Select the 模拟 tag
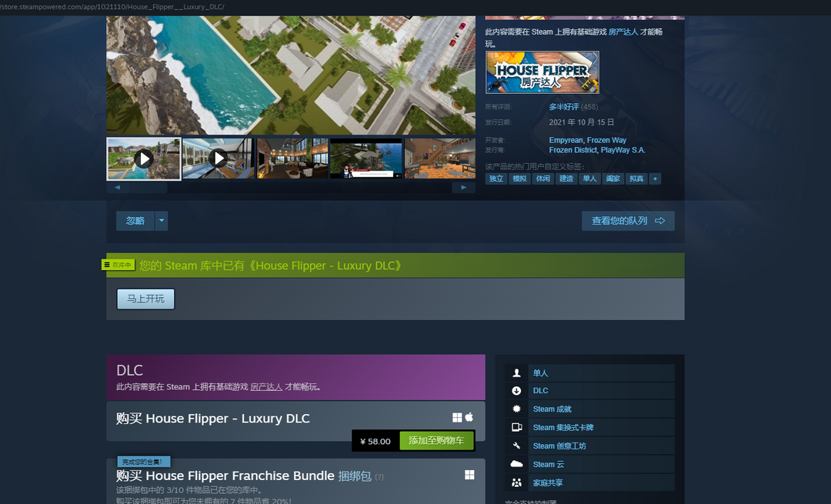 pos(519,179)
